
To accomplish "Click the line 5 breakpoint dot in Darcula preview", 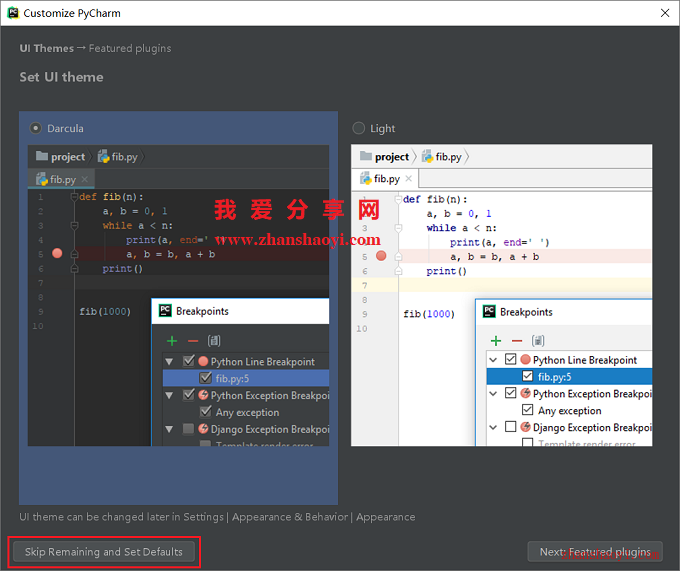I will (57, 253).
